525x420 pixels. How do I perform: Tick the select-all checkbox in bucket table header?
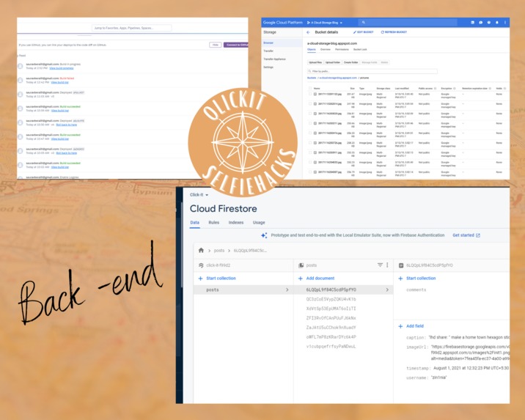point(310,89)
